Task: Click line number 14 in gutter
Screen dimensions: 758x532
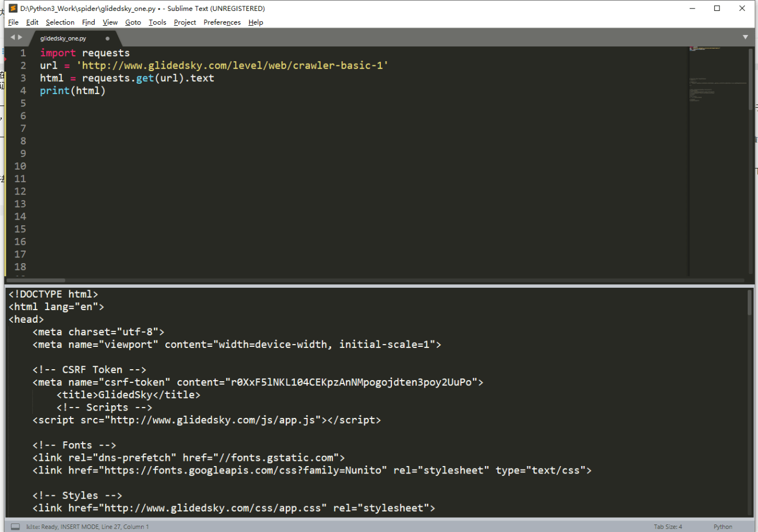Action: coord(20,217)
